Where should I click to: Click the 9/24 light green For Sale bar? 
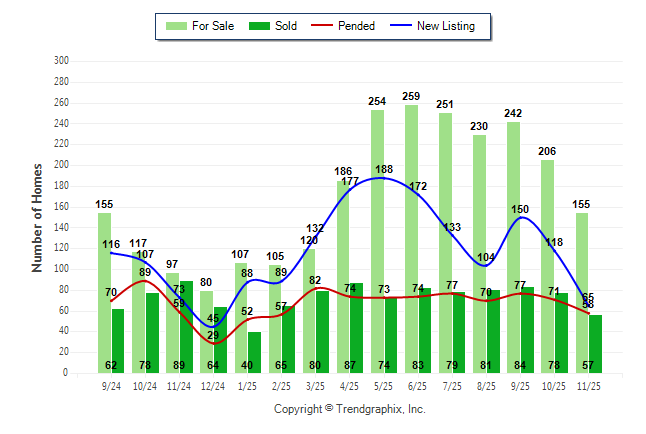click(x=104, y=292)
